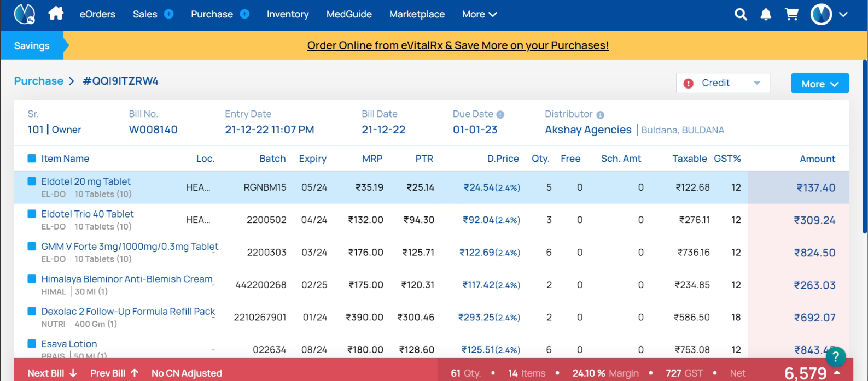Viewport: 868px width, 381px height.
Task: Click amount ₹137.40
Action: 815,187
